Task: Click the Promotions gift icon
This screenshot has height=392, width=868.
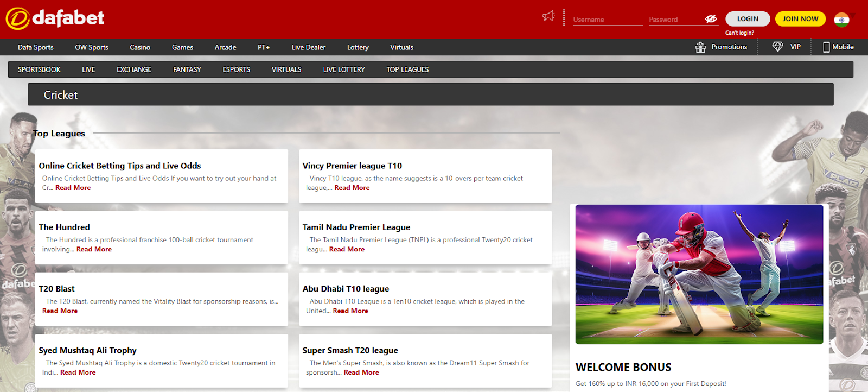Action: click(x=700, y=47)
